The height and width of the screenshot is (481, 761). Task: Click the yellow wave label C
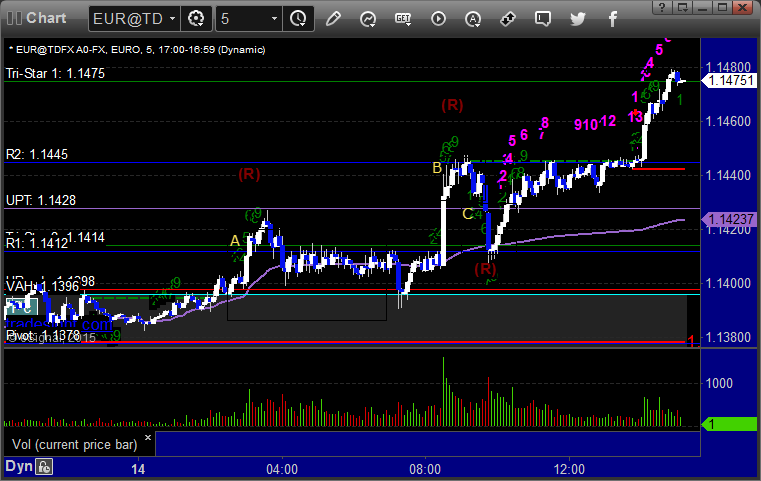(467, 214)
